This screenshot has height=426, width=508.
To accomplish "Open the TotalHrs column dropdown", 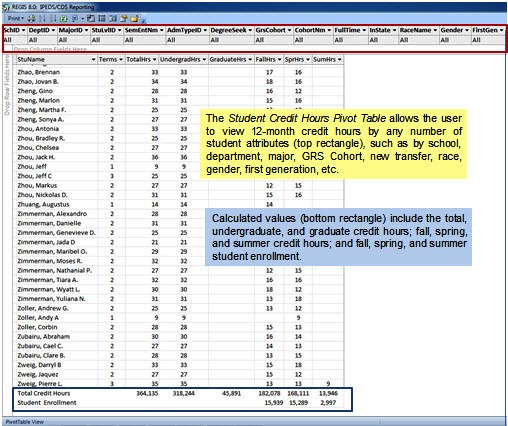I will (154, 60).
